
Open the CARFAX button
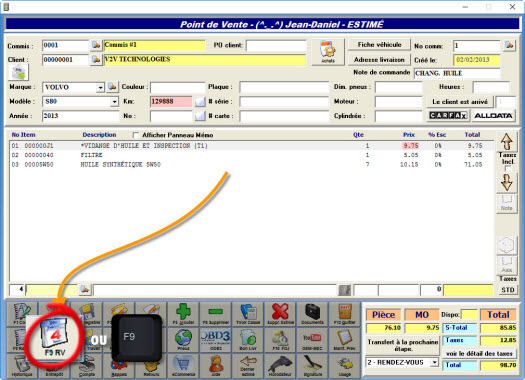click(x=448, y=116)
